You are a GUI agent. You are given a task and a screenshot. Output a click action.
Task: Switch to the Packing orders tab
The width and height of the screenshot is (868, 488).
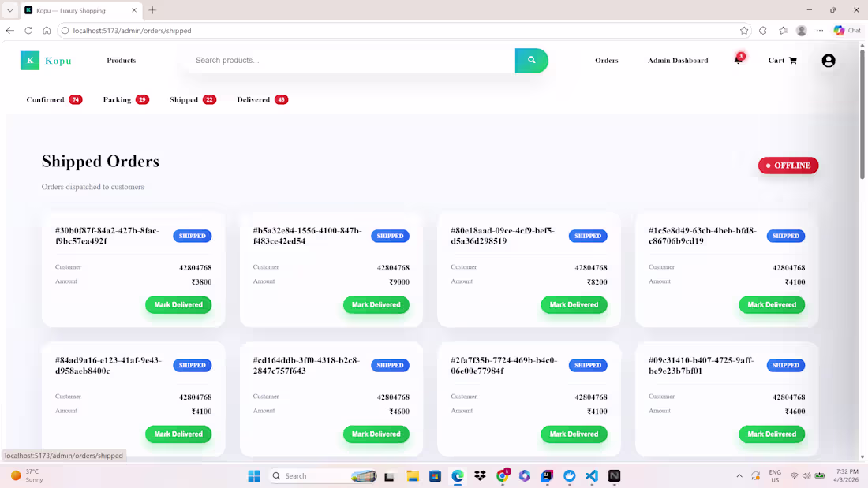pos(125,99)
